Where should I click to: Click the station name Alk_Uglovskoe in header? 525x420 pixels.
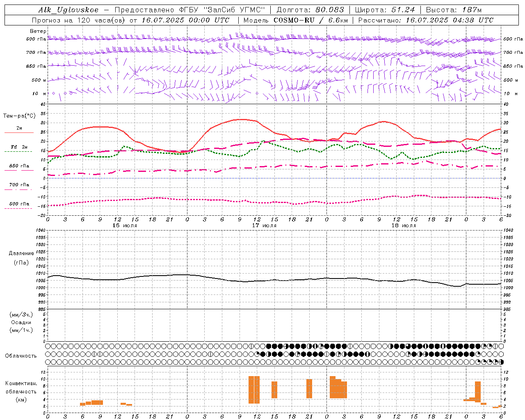point(68,10)
